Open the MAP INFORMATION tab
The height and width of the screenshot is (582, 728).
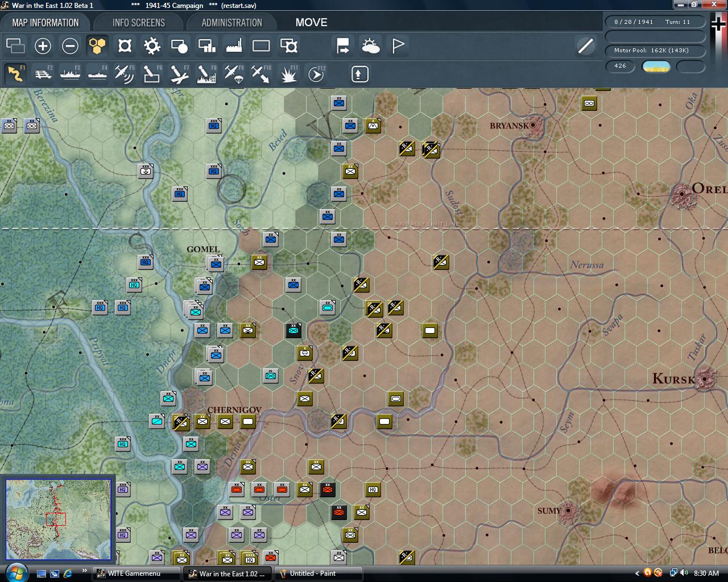[45, 23]
